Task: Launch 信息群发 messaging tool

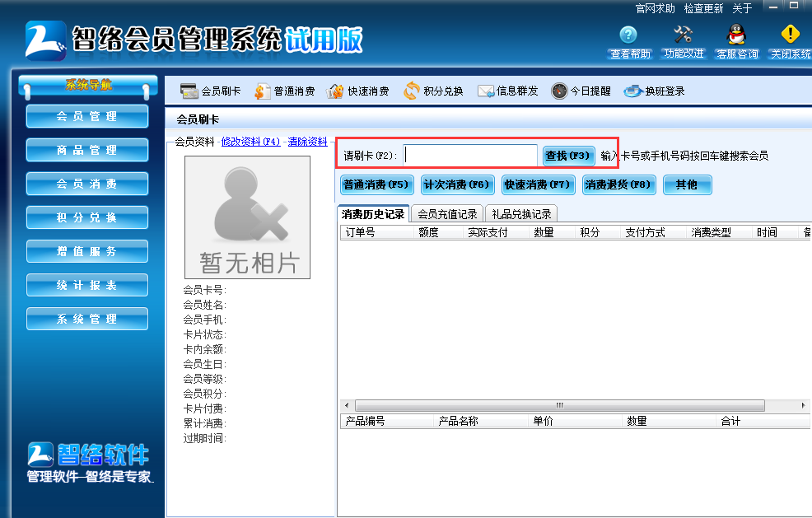Action: [x=508, y=91]
